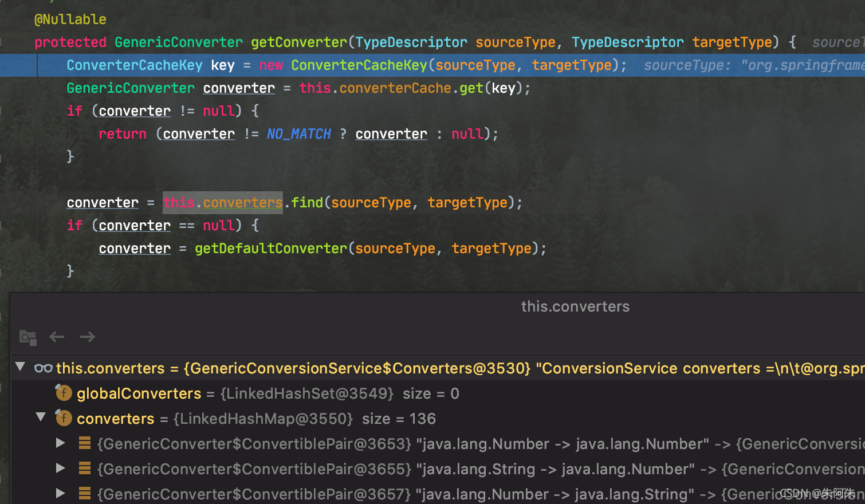Collapse the this.converters root node
The image size is (865, 504).
point(21,367)
